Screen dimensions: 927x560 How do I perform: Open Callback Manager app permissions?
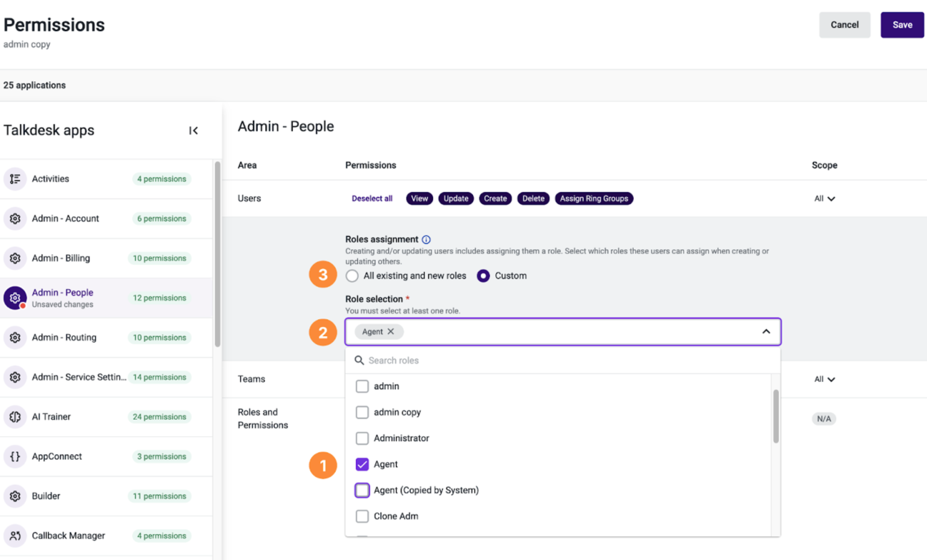click(x=106, y=536)
